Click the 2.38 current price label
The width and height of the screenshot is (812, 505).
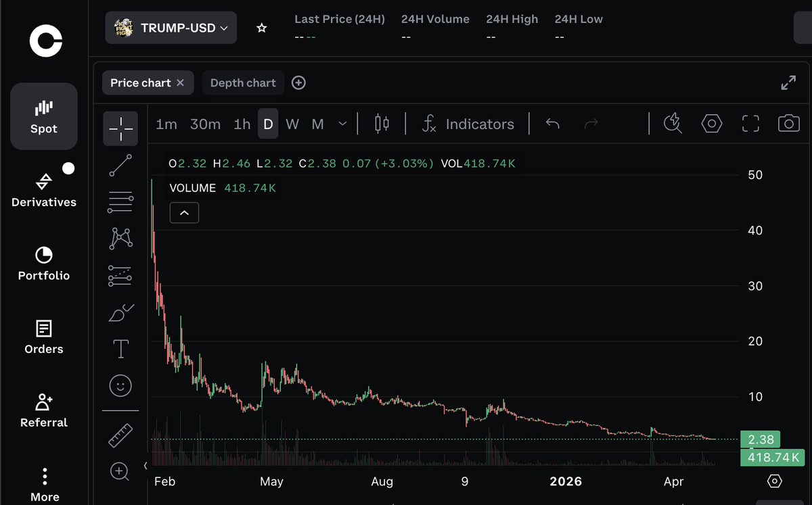click(761, 439)
